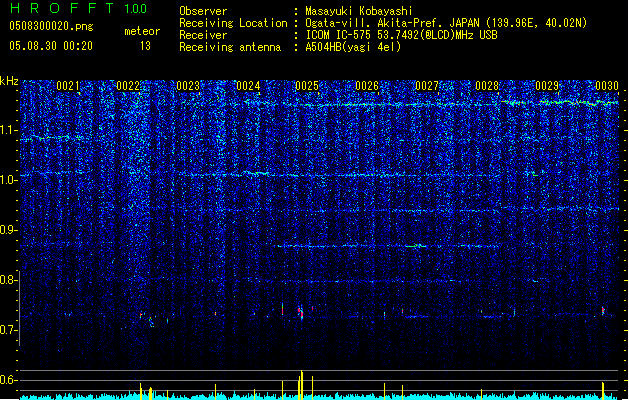Click the Observer field label
This screenshot has height=400, width=629.
point(203,11)
